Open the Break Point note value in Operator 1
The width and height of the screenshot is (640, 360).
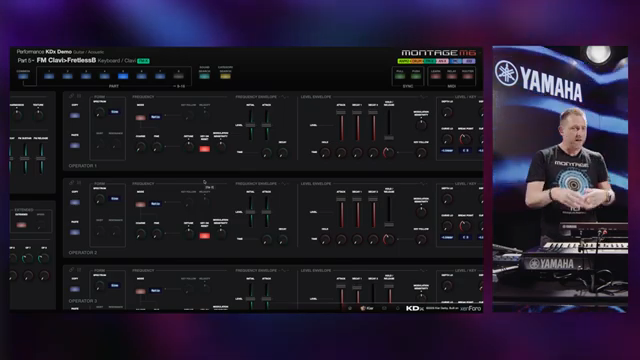click(465, 151)
